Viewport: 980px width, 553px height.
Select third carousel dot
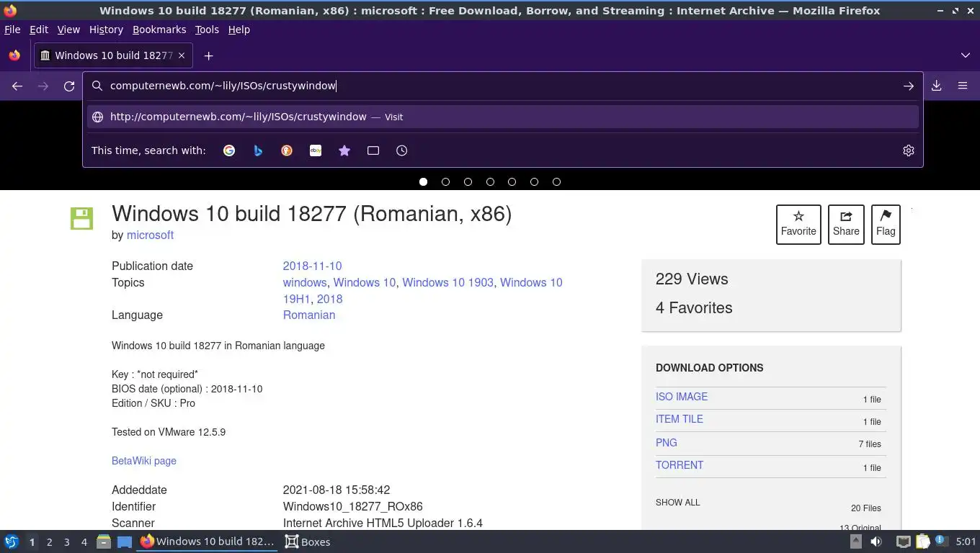(468, 181)
